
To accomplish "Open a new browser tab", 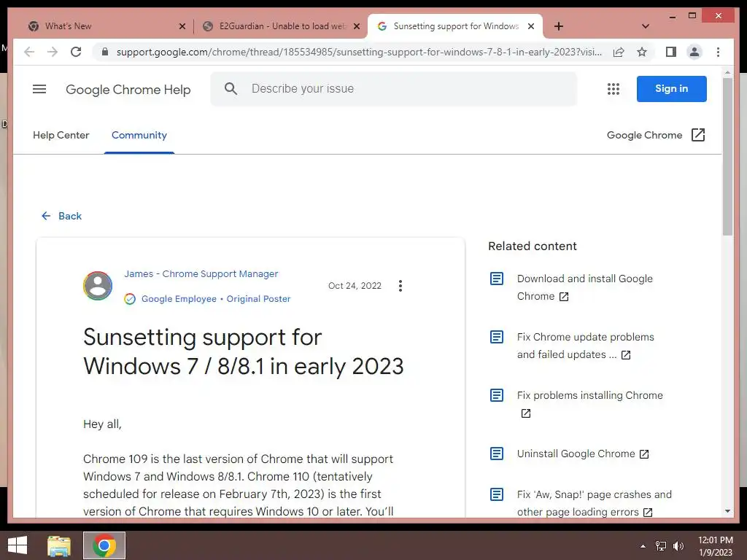I will click(x=559, y=26).
